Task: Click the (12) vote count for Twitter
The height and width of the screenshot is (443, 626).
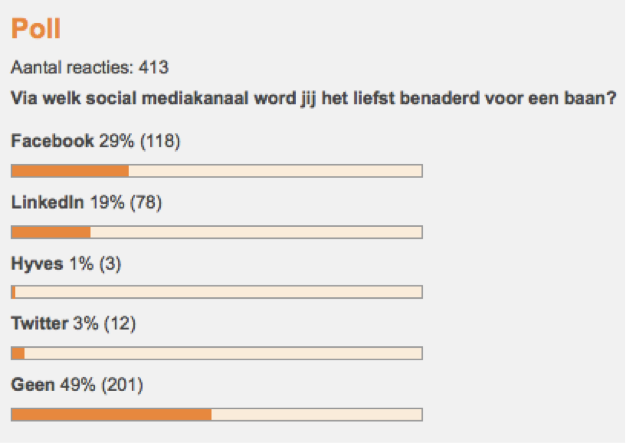Action: [118, 324]
